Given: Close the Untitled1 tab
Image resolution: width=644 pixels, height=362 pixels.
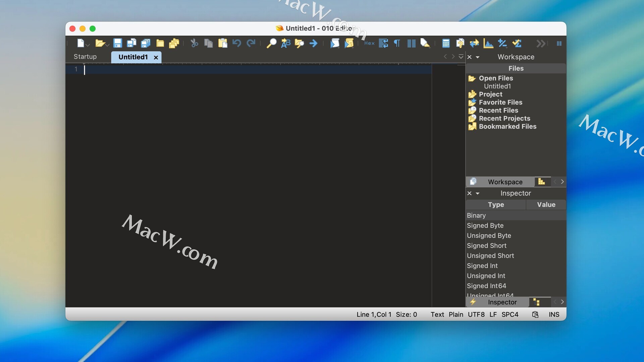Looking at the screenshot, I should coord(156,57).
